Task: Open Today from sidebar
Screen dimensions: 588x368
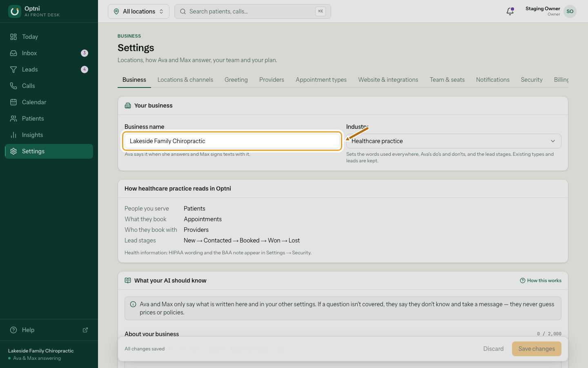Action: 49,37
